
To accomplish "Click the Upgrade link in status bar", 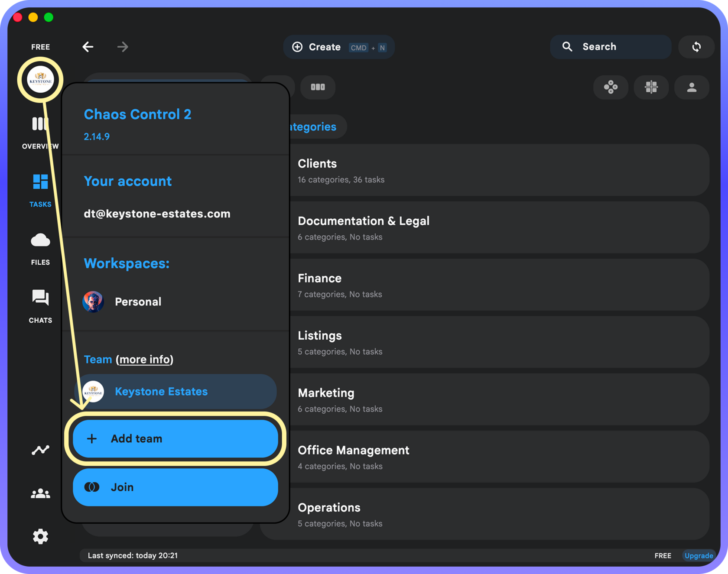I will (x=699, y=555).
